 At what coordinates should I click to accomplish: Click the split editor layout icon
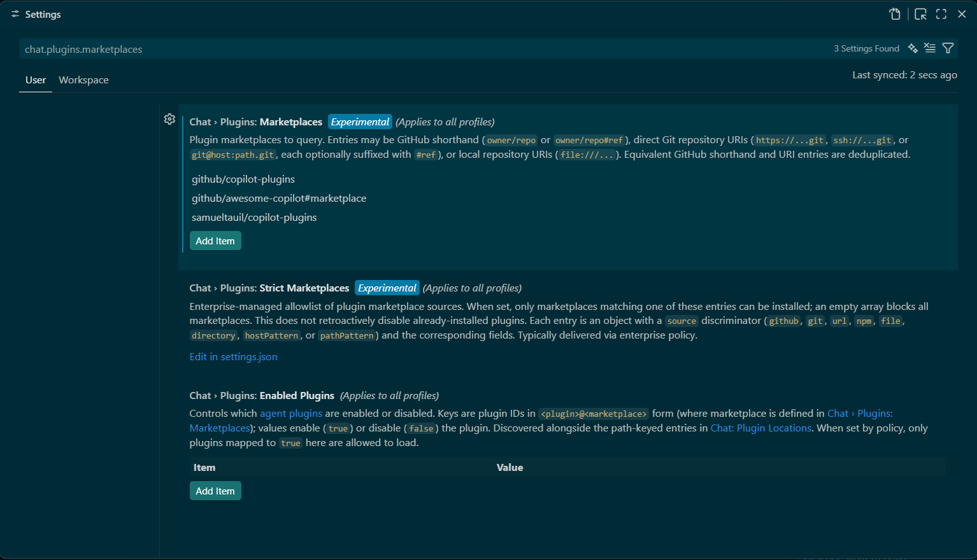(x=920, y=14)
